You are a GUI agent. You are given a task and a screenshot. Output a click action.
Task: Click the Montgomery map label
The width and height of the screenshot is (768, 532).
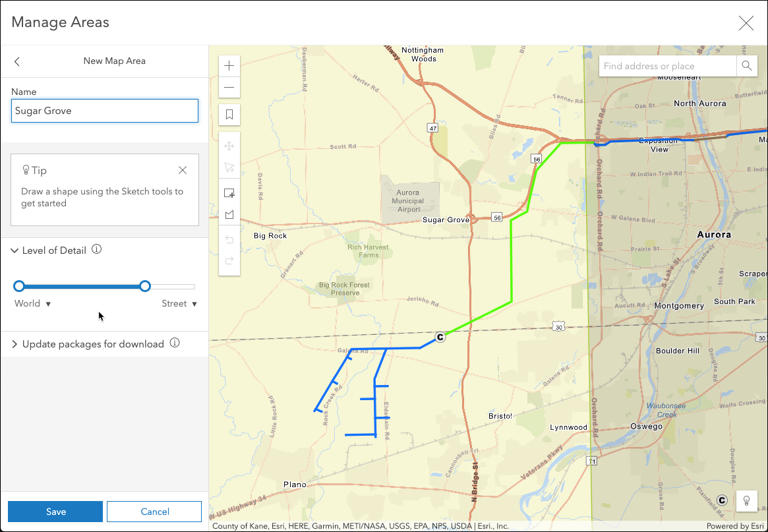coord(680,306)
